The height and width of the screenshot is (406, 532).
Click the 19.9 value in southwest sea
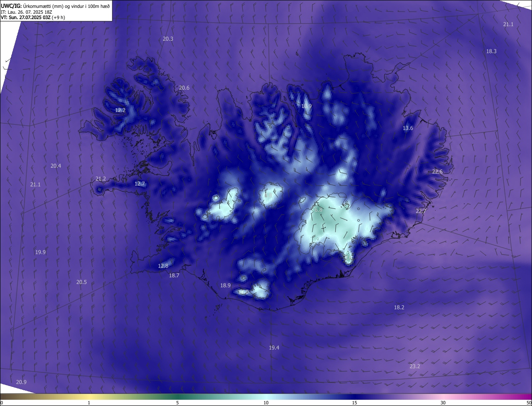point(40,252)
